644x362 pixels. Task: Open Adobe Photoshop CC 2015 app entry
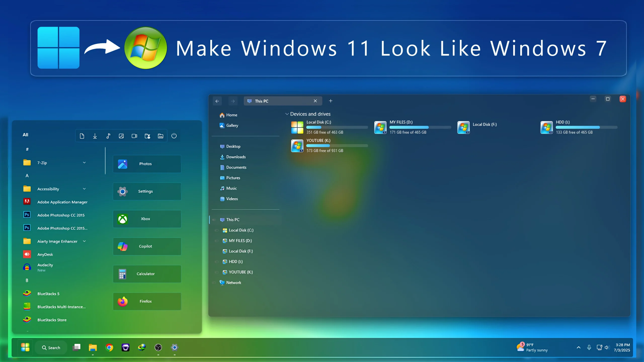point(54,215)
